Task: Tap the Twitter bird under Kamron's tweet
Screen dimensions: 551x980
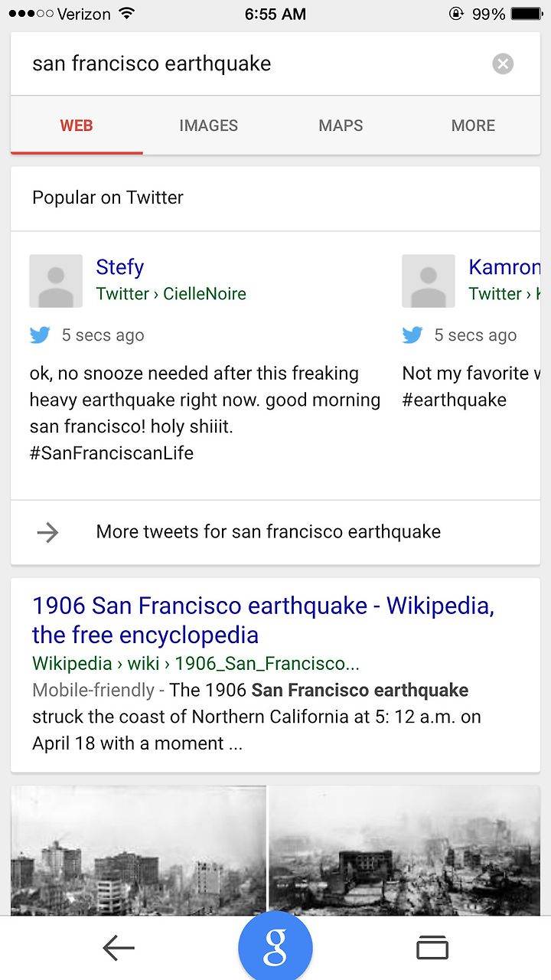Action: coord(412,335)
